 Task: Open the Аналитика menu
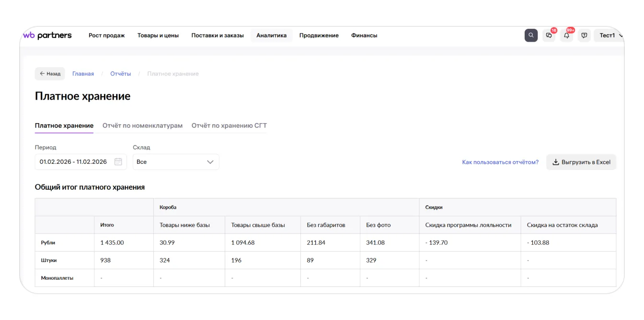(x=271, y=35)
